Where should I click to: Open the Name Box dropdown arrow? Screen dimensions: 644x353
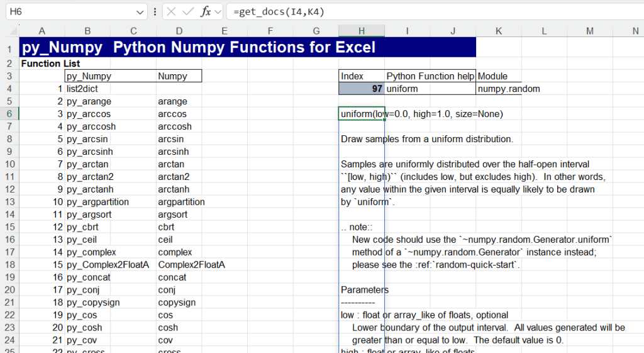(140, 12)
